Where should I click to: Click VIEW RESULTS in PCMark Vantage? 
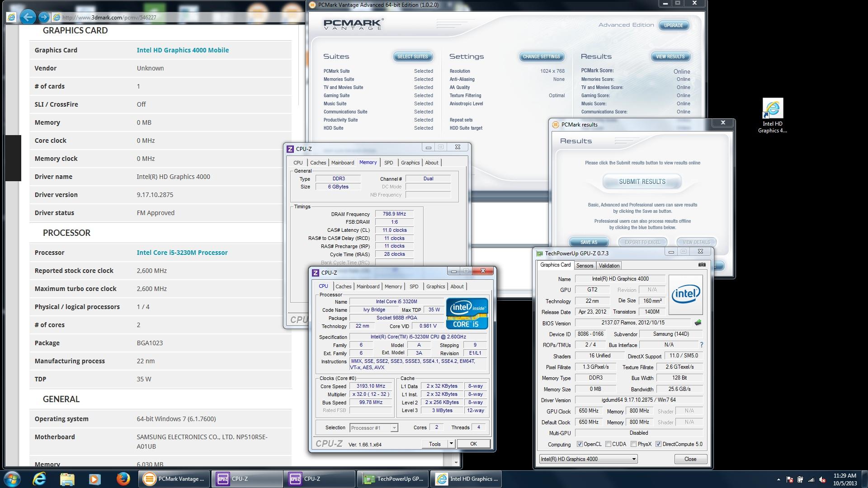pos(670,56)
